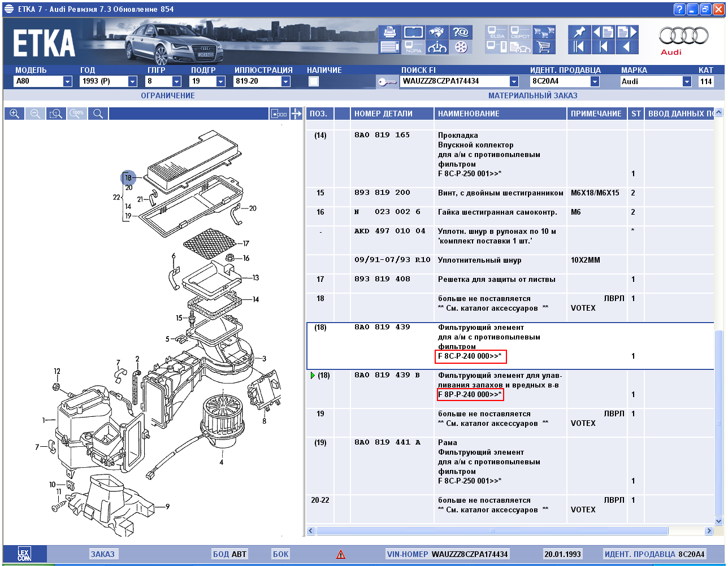Toggle the НАЛИЧИЕ checkbox

coord(314,81)
